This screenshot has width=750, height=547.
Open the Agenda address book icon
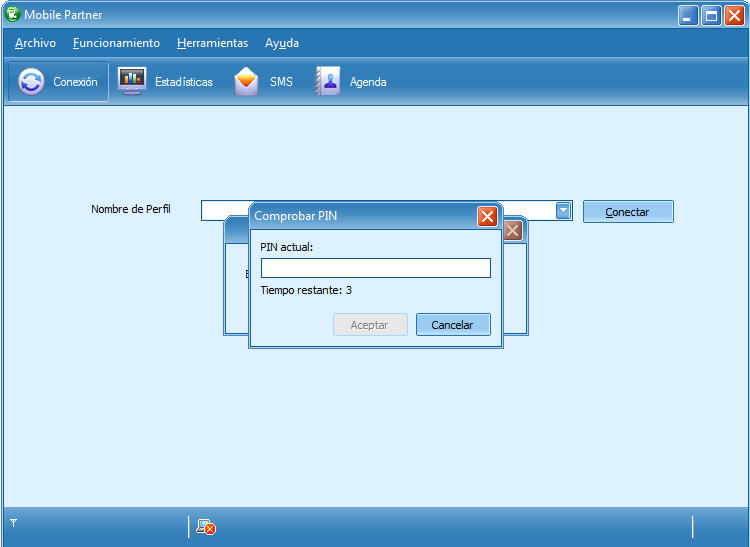click(328, 81)
